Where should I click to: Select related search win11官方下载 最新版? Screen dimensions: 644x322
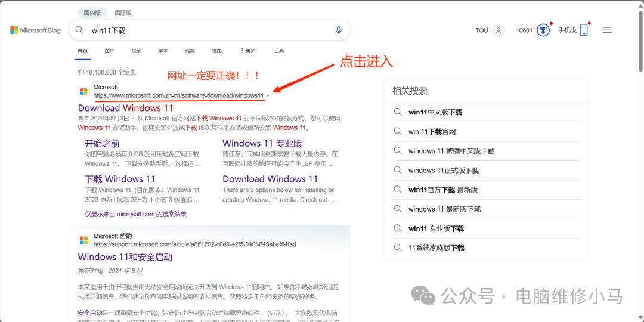coord(443,190)
